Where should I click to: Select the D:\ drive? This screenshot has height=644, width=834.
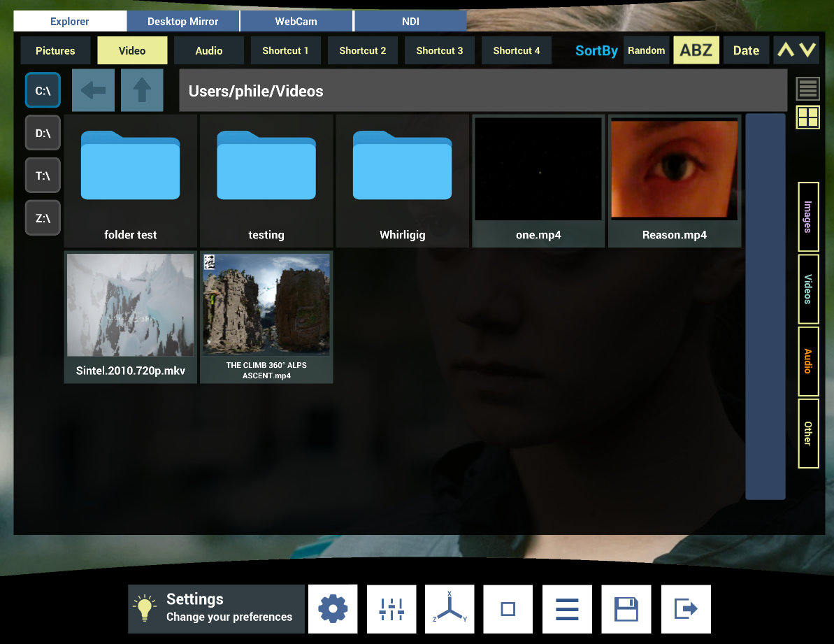[x=43, y=133]
